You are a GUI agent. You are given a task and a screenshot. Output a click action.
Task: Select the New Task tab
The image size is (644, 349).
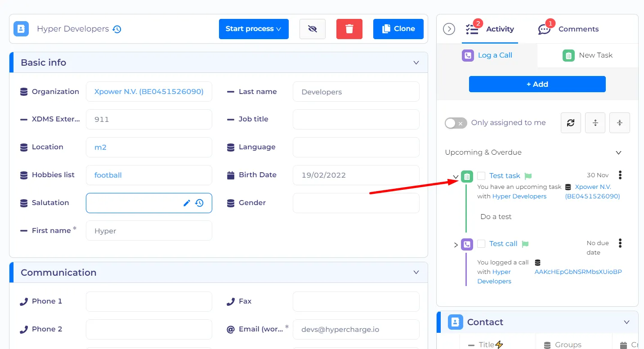587,55
